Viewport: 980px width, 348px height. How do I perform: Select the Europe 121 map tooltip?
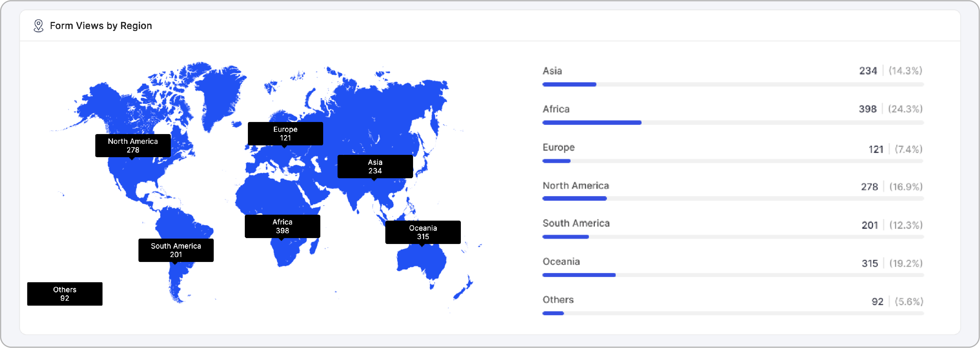click(285, 134)
